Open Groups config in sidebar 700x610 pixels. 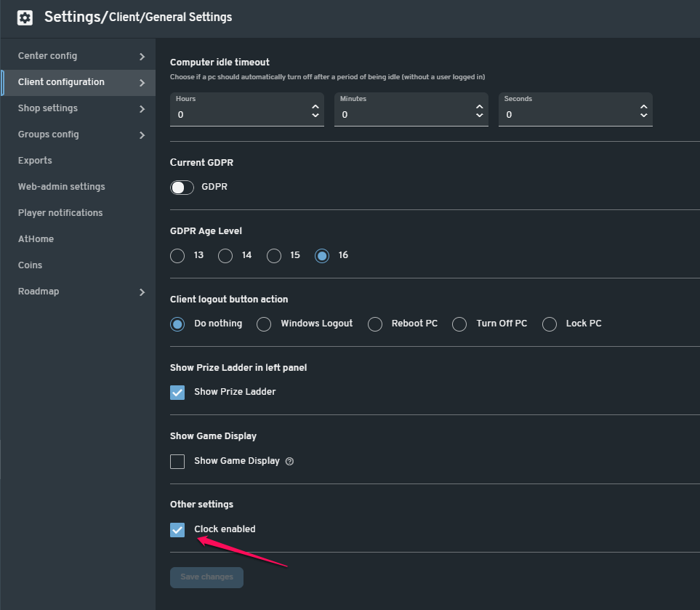coord(78,135)
